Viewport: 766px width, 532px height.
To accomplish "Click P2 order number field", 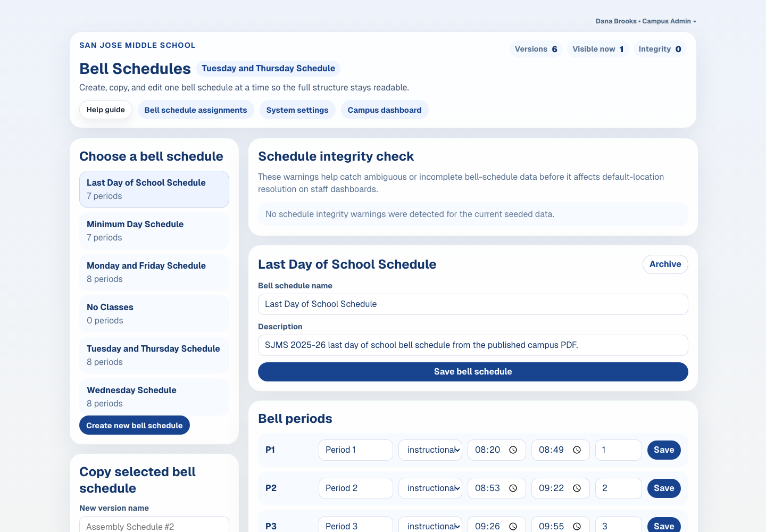I will click(619, 488).
